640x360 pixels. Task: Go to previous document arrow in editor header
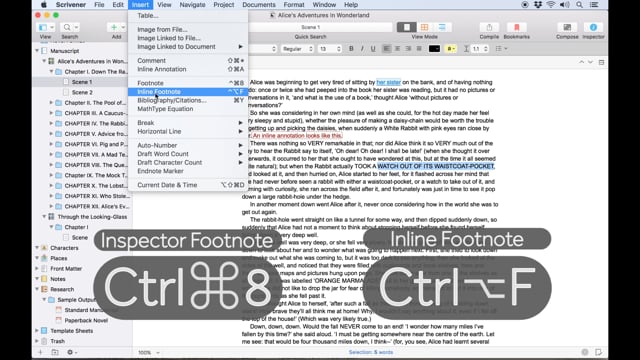[x=581, y=62]
